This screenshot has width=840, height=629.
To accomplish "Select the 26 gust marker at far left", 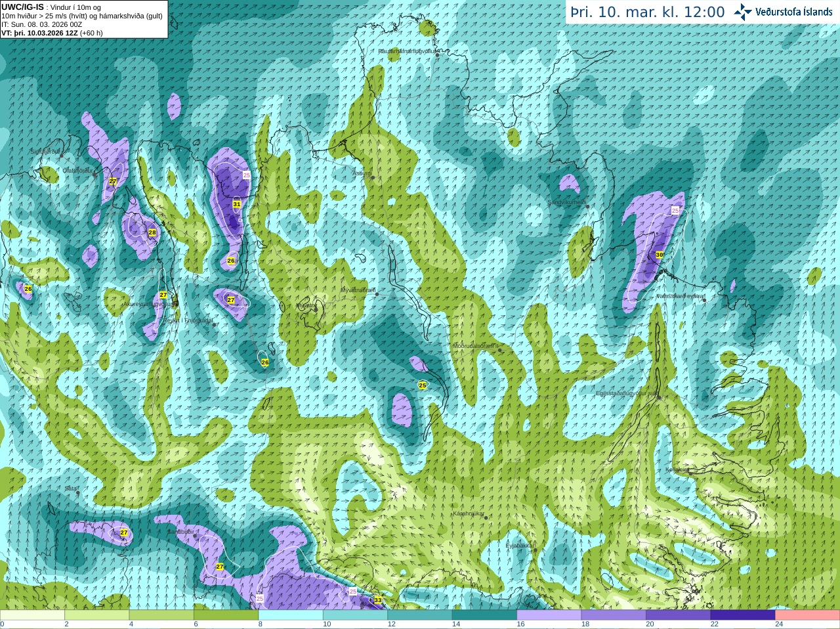I will tap(28, 289).
